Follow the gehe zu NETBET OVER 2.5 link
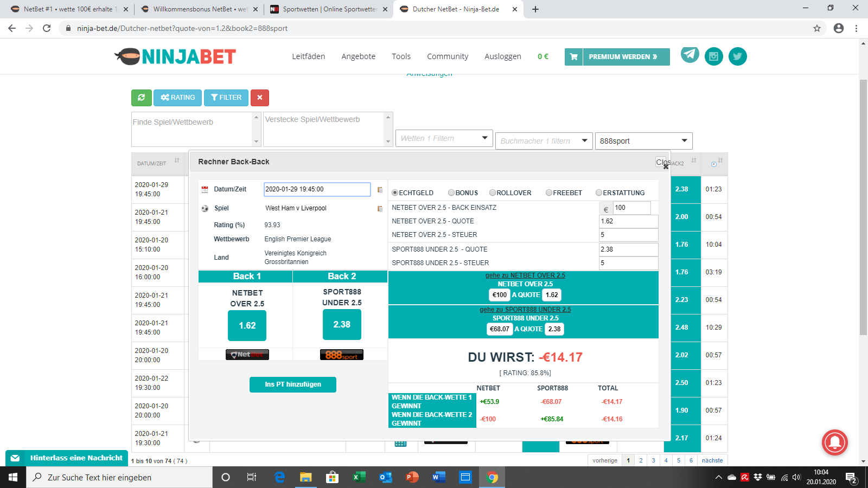Screen dimensions: 868x488 coord(525,275)
